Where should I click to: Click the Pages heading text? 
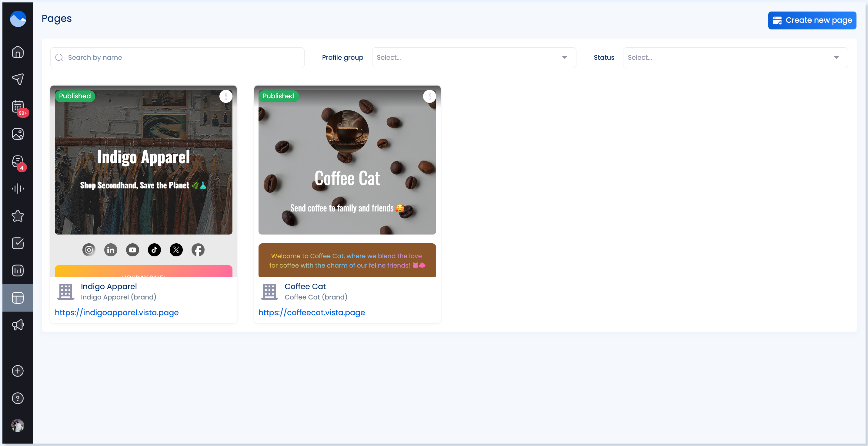(x=57, y=19)
